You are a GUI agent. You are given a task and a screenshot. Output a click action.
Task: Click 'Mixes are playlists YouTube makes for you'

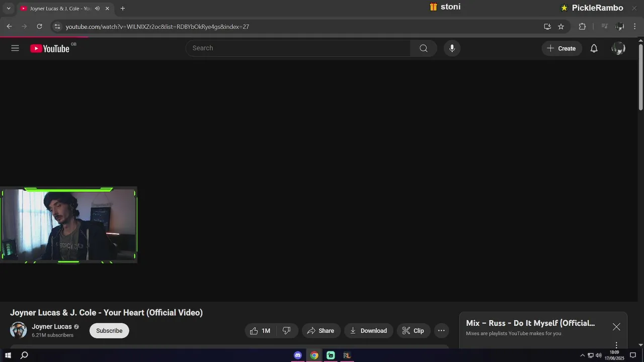513,334
